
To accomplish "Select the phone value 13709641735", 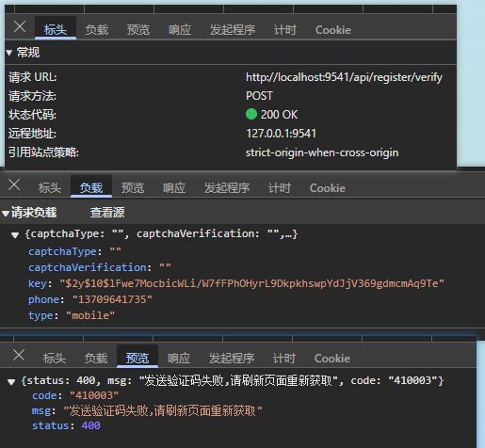I will coord(112,299).
